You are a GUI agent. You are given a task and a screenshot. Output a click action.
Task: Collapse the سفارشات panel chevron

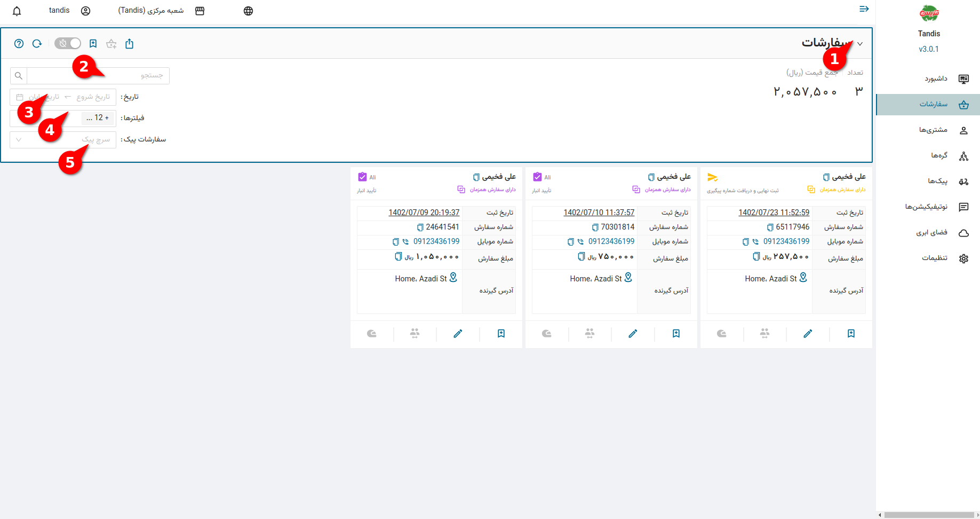(860, 44)
